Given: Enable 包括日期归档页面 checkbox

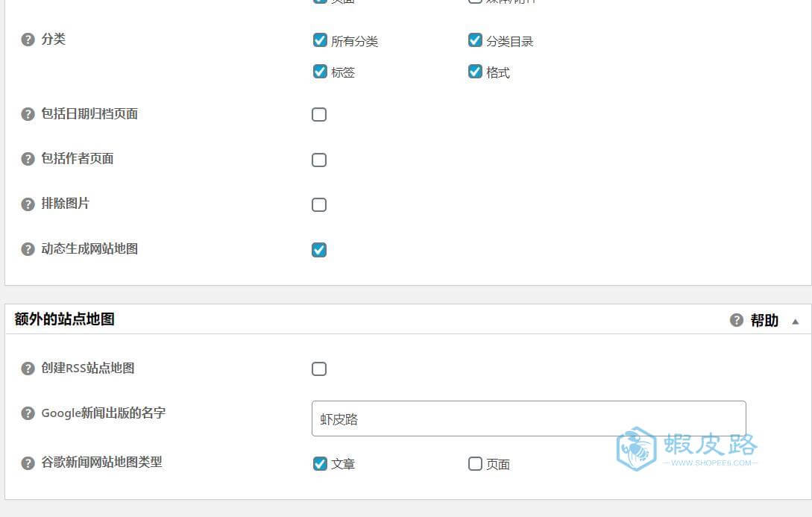Looking at the screenshot, I should [x=319, y=114].
